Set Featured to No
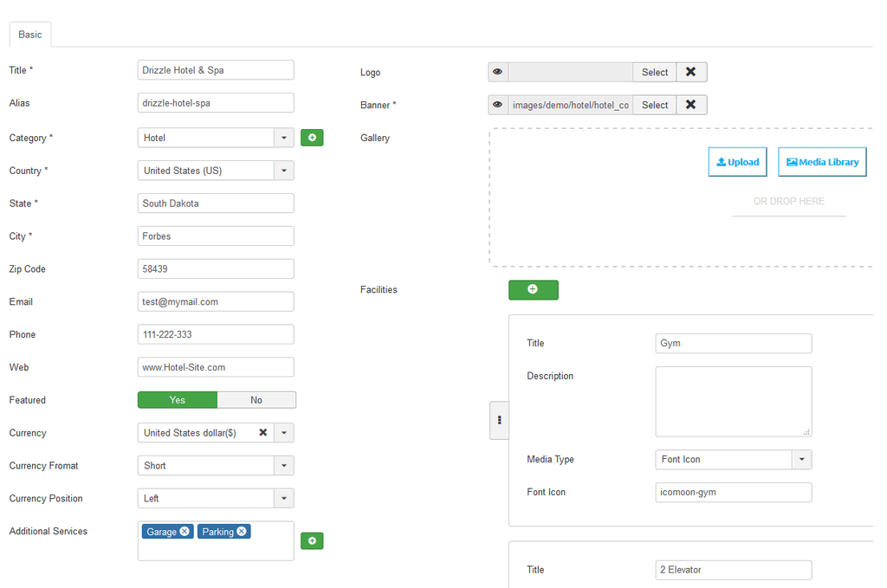 point(256,400)
